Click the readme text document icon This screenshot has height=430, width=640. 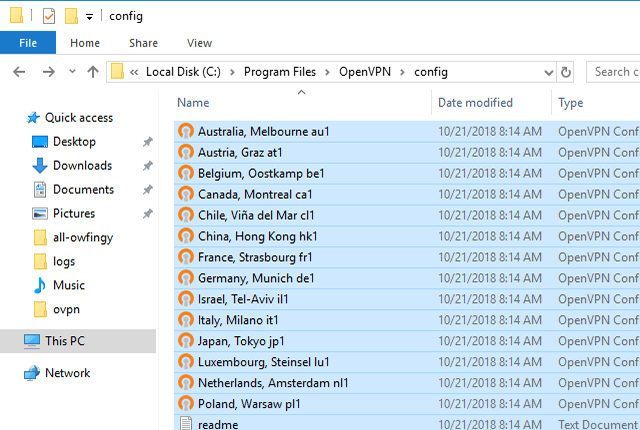click(x=186, y=423)
